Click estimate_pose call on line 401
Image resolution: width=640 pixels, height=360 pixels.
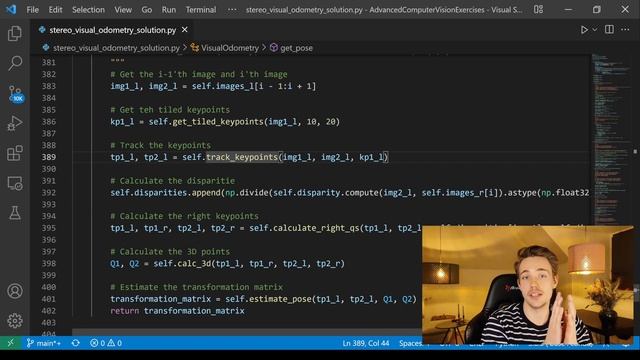tap(280, 299)
